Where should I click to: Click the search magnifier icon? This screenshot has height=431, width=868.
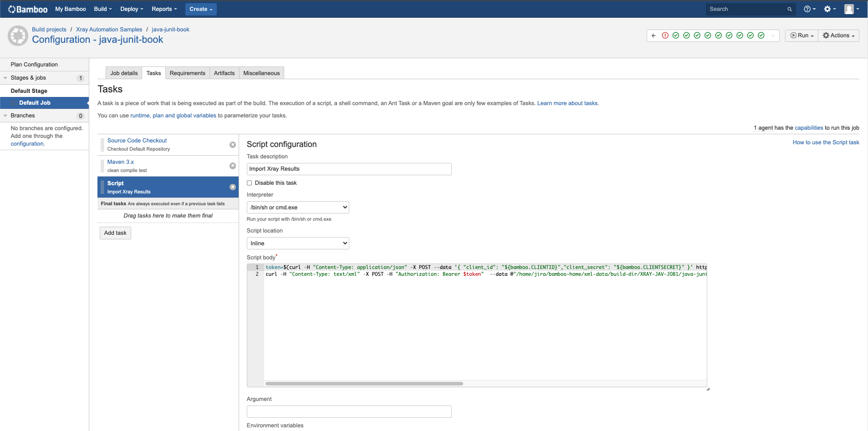click(x=790, y=9)
